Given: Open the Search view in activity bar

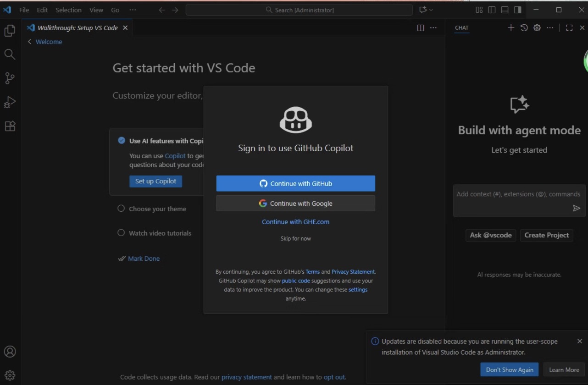Looking at the screenshot, I should pyautogui.click(x=10, y=55).
